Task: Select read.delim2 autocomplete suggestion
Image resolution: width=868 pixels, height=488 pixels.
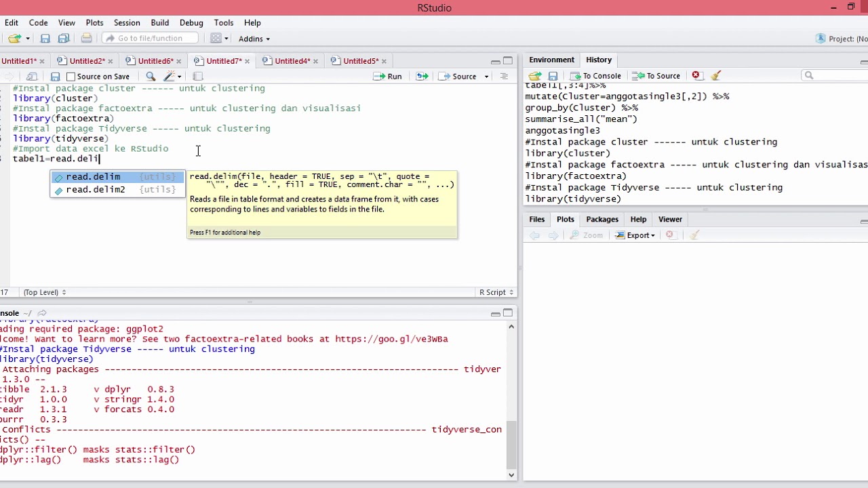Action: click(117, 190)
